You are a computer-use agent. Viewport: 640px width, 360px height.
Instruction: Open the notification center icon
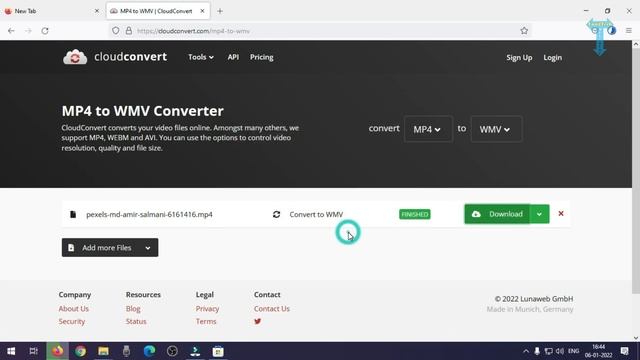[x=624, y=351]
